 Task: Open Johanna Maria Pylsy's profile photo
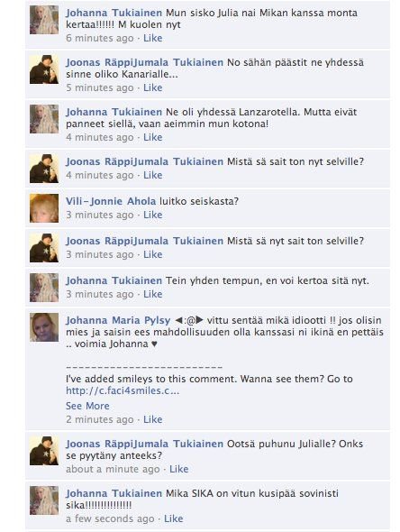44,327
